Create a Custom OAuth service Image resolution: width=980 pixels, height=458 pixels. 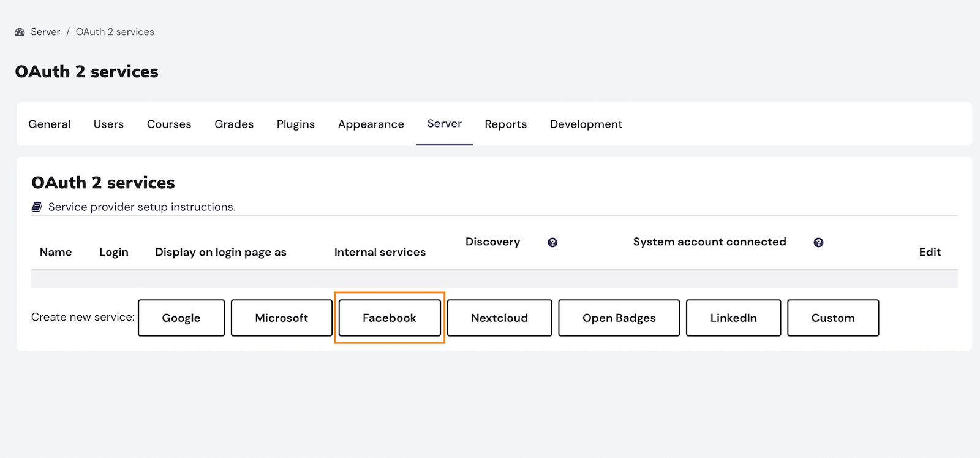pyautogui.click(x=833, y=318)
